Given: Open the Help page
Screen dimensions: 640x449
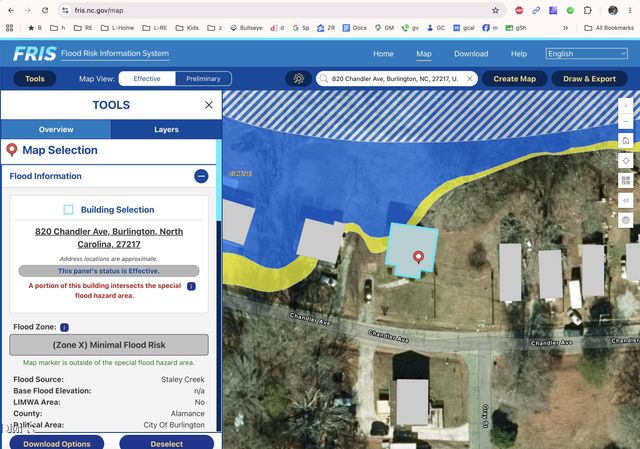Looking at the screenshot, I should [x=519, y=53].
